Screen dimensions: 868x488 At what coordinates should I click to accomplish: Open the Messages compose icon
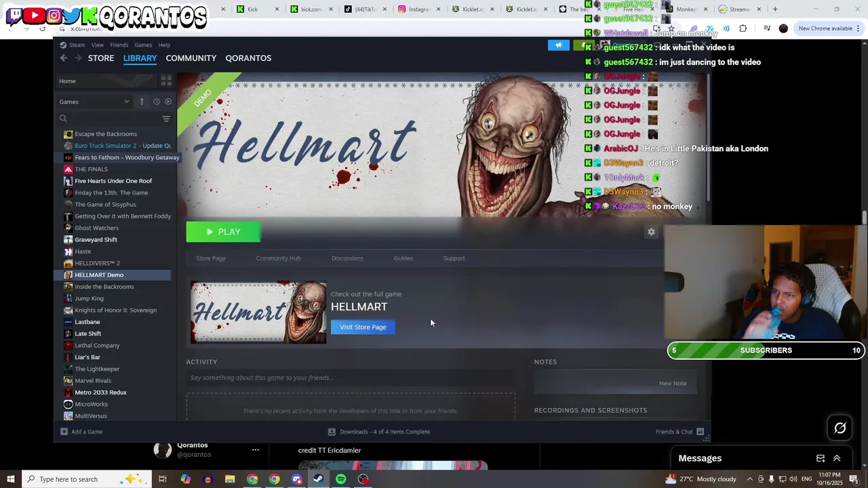coord(821,458)
